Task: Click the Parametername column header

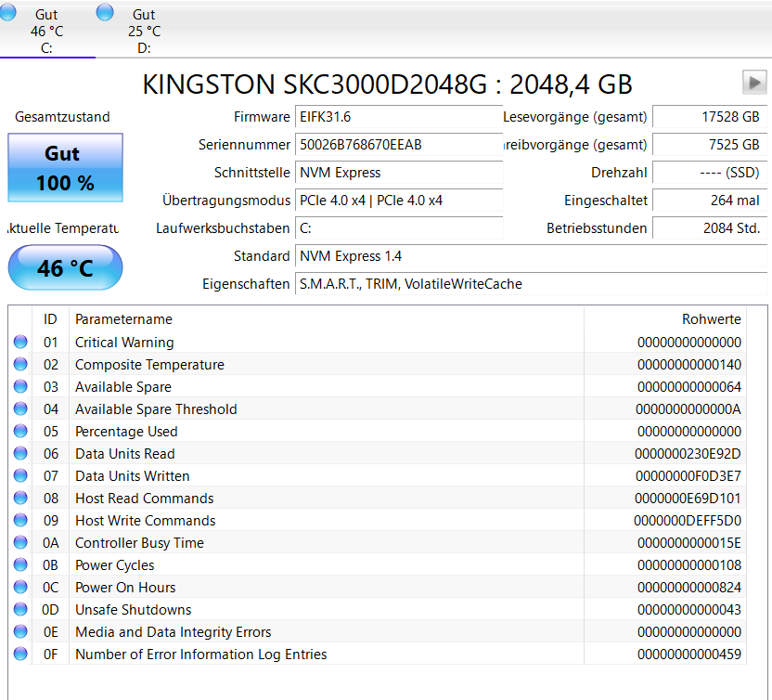Action: point(327,319)
